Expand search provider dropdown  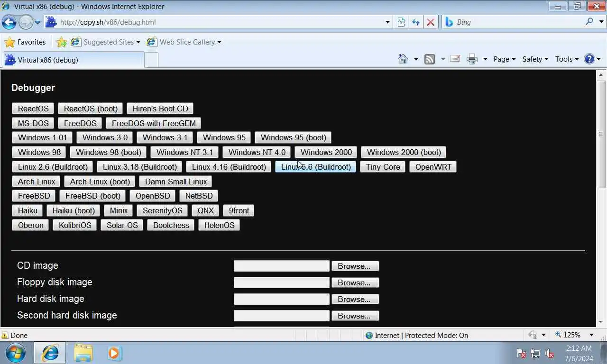[x=602, y=22]
